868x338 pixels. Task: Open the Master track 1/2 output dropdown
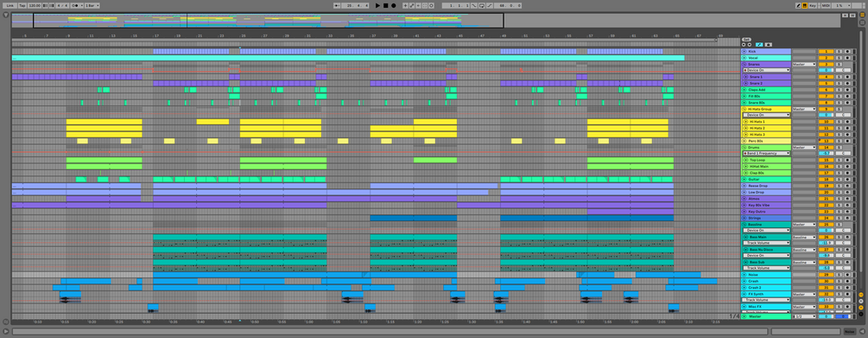coord(804,316)
